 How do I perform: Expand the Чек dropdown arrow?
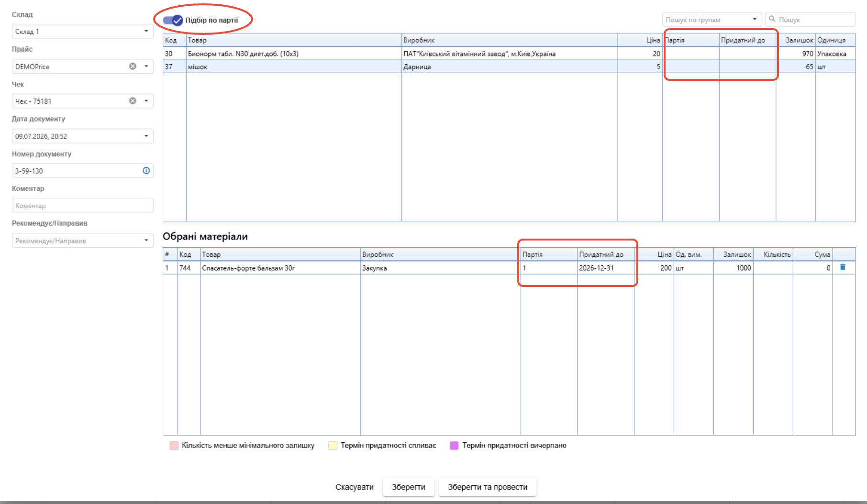tap(146, 101)
